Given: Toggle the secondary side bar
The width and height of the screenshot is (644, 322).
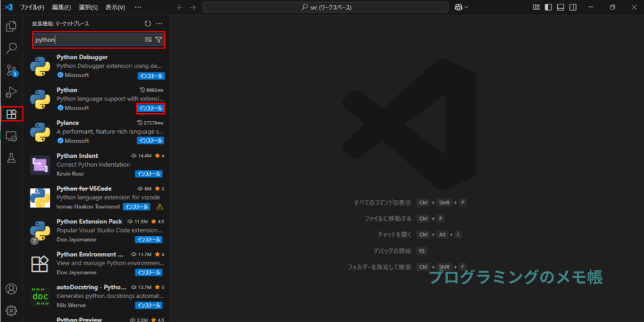Looking at the screenshot, I should [573, 8].
